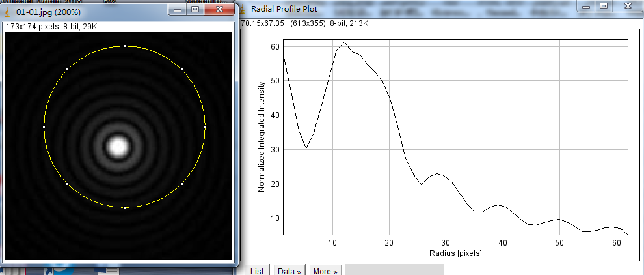The width and height of the screenshot is (644, 275).
Task: Close the Radial Profile Plot window
Action: (628, 6)
